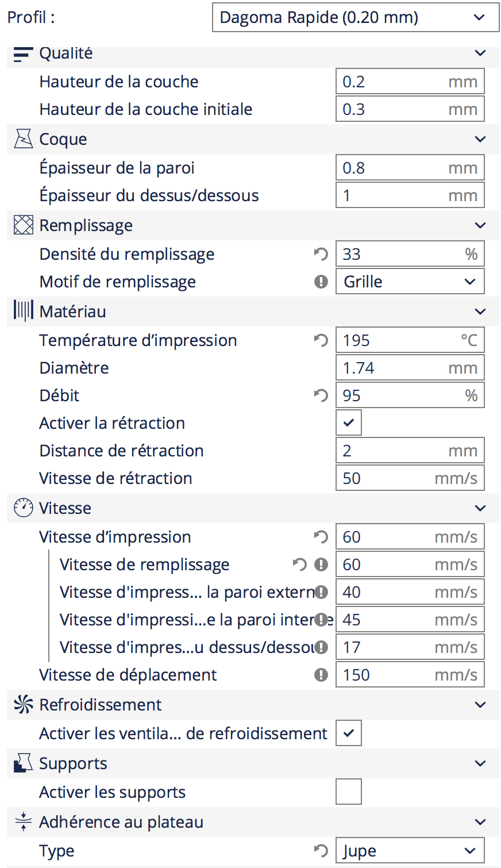The width and height of the screenshot is (501, 868).
Task: Reset Densité du remplissage value
Action: [321, 254]
